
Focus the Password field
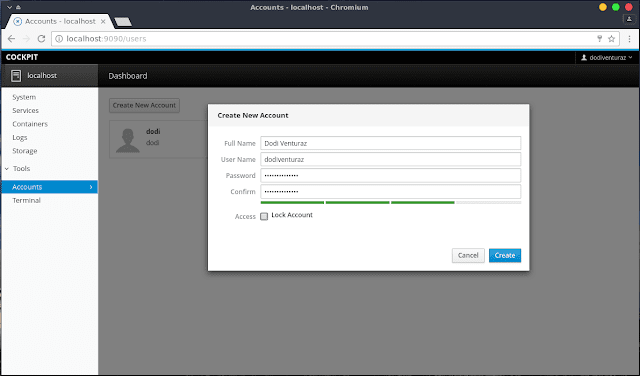(391, 176)
